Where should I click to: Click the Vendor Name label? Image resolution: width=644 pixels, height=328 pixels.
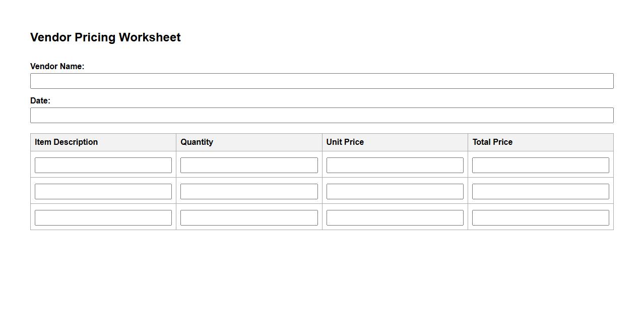(x=57, y=67)
